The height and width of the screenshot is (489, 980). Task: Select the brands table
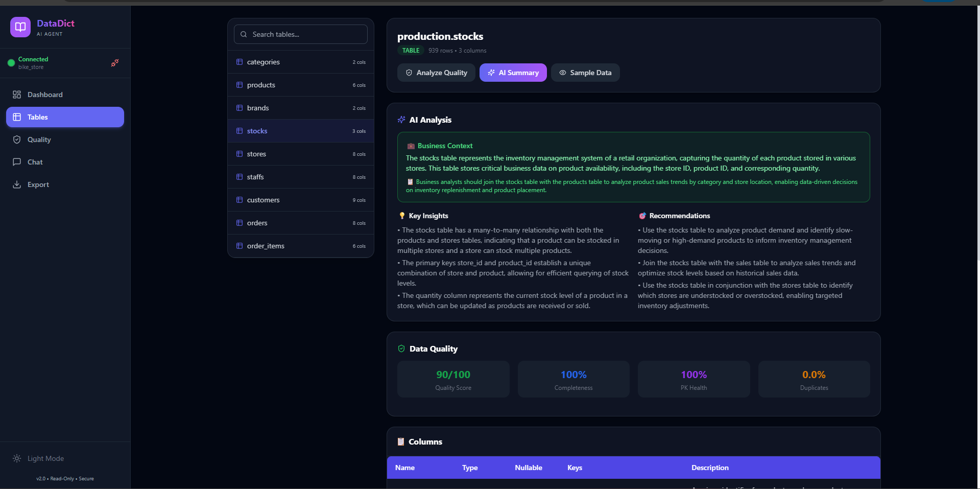click(301, 108)
